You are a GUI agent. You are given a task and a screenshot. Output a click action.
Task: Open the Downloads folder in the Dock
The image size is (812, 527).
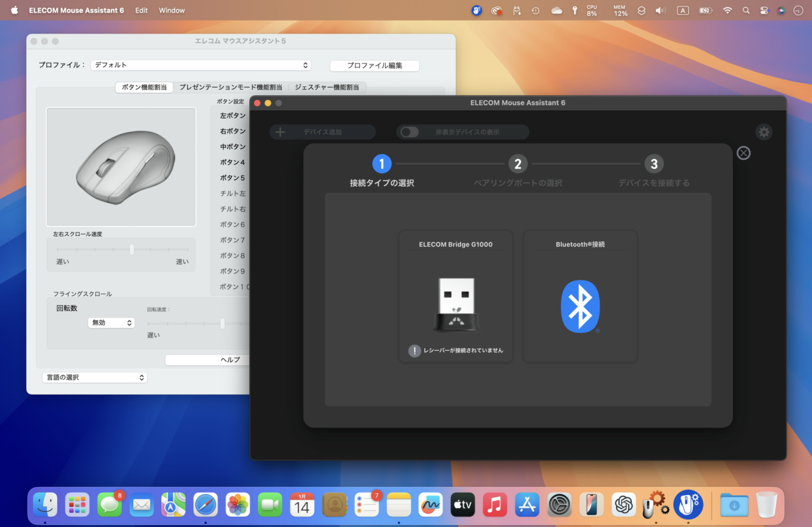pyautogui.click(x=734, y=505)
